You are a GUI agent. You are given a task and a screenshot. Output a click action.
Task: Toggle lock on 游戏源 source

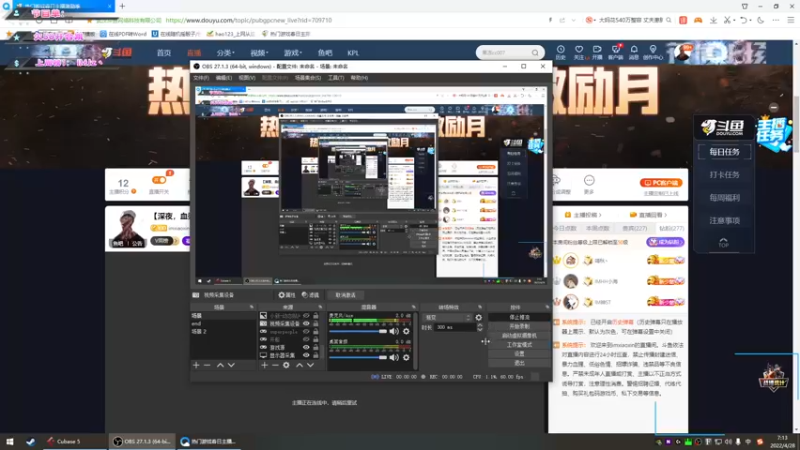click(x=315, y=347)
